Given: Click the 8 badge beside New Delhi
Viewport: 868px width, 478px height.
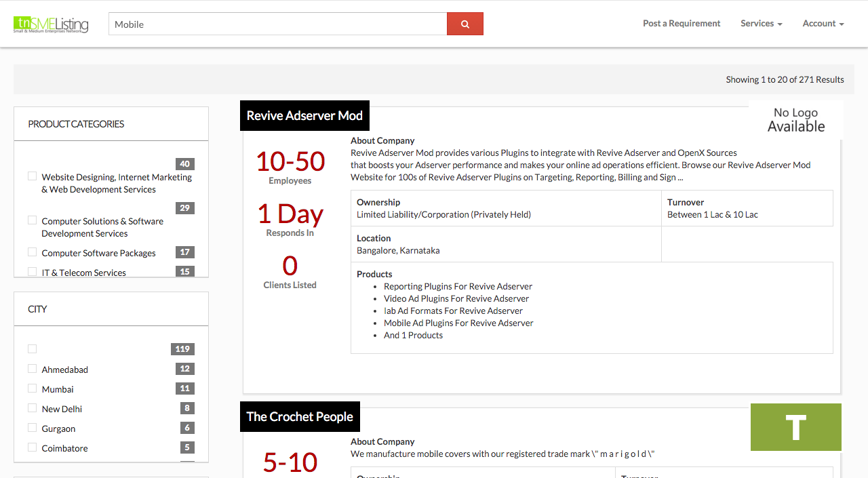Looking at the screenshot, I should (187, 408).
